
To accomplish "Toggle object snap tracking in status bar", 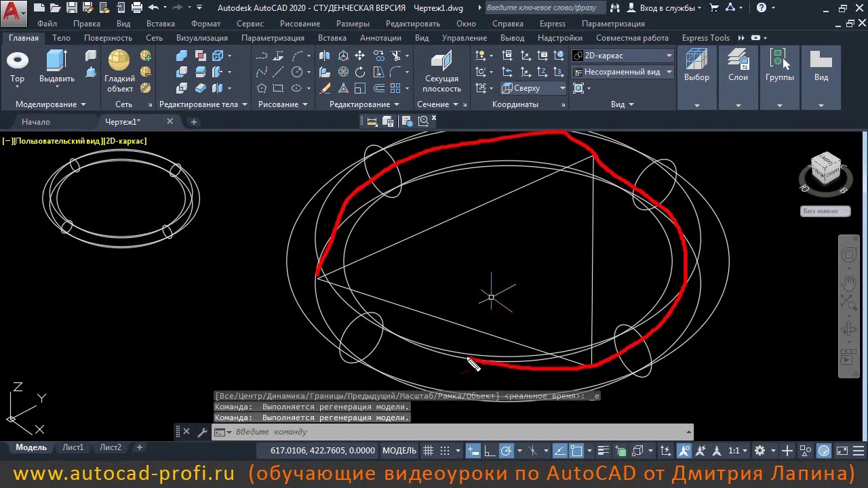I will pos(559,451).
